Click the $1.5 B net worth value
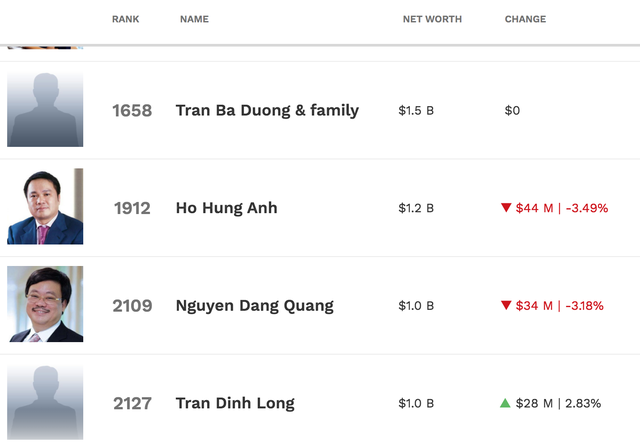640x446 pixels. (x=416, y=110)
